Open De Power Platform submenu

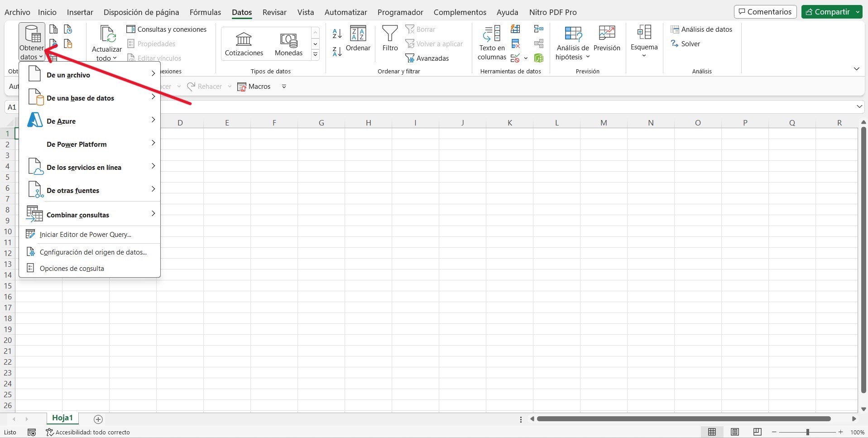tap(90, 144)
